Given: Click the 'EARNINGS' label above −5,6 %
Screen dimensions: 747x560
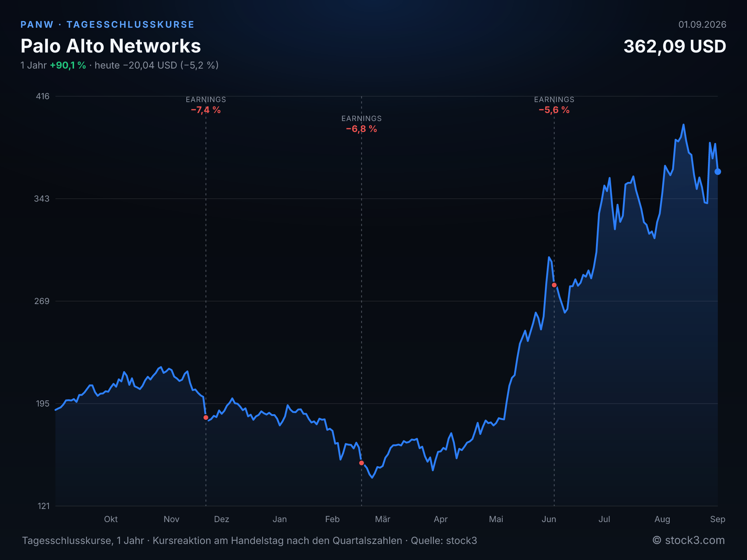Looking at the screenshot, I should pos(554,100).
